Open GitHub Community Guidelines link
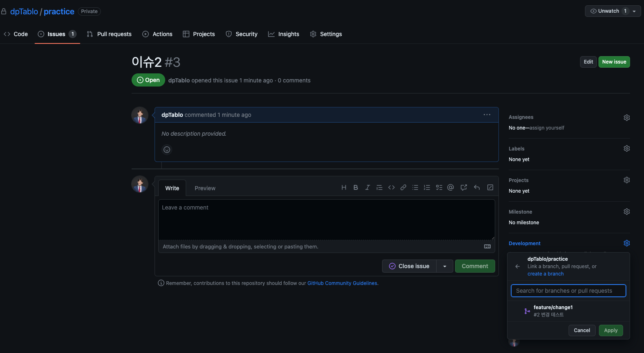This screenshot has height=353, width=644. 342,283
